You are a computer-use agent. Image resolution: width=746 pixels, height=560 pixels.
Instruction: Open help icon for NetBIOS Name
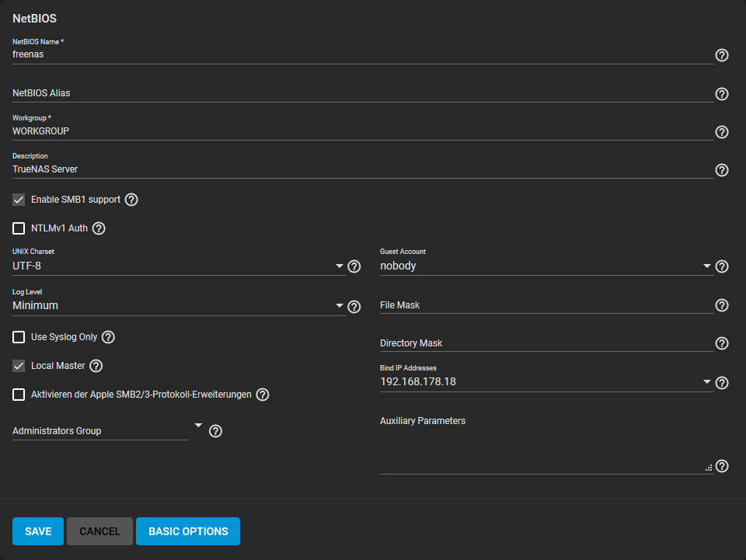pos(722,55)
